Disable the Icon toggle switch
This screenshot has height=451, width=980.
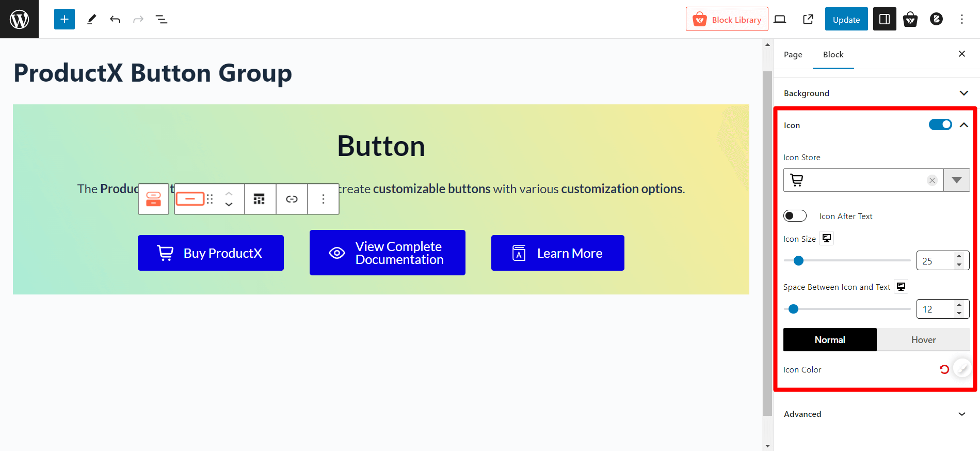tap(940, 125)
